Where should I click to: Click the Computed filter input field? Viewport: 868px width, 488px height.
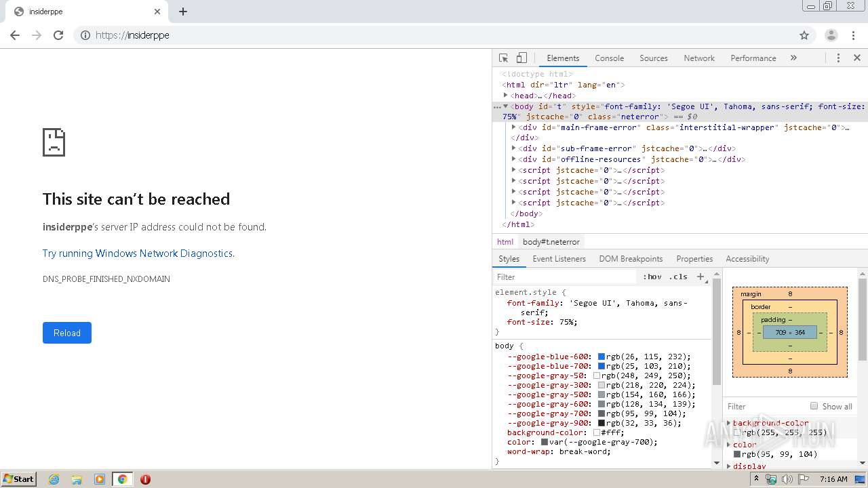pos(765,406)
